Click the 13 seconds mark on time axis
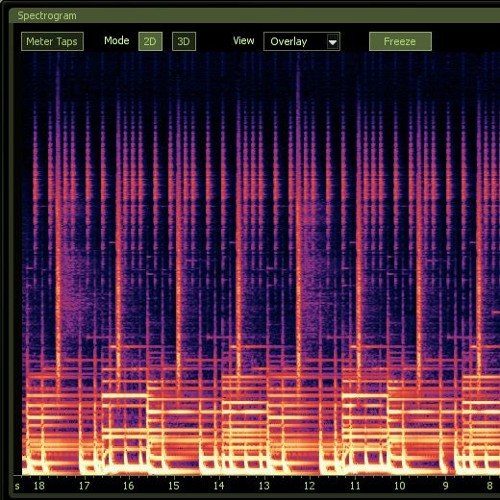This screenshot has height=500, width=500. coord(264,486)
